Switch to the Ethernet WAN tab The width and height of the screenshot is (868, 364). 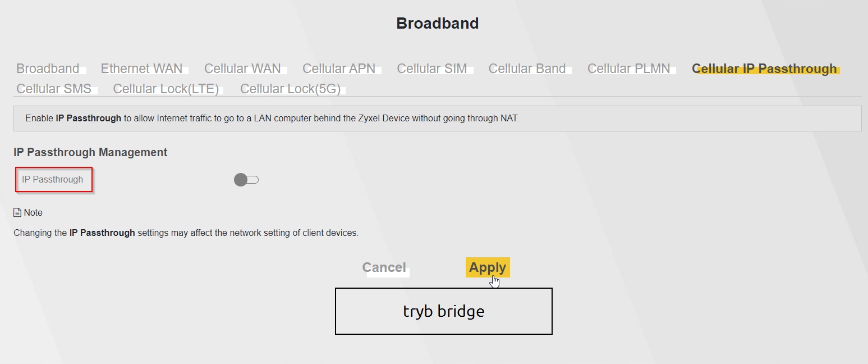[141, 69]
